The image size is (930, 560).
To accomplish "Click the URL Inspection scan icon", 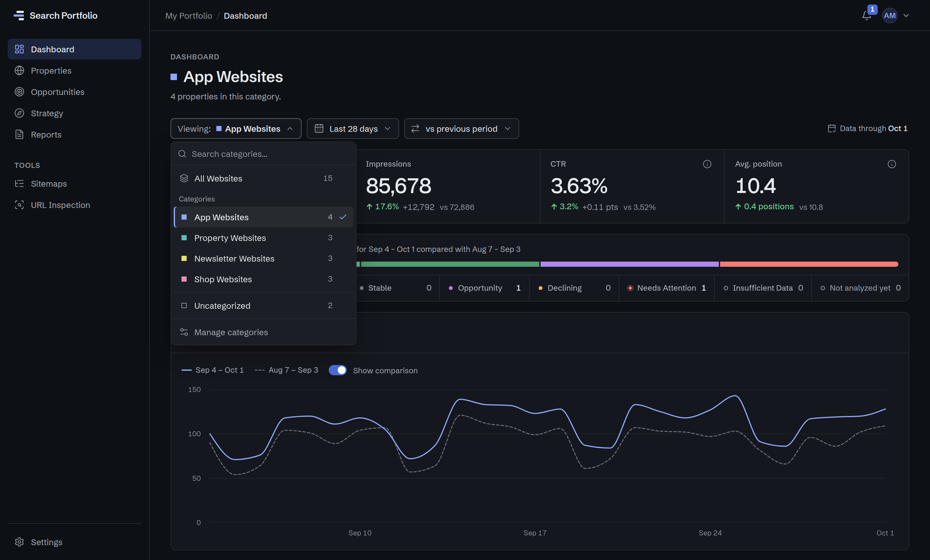I will pyautogui.click(x=19, y=205).
